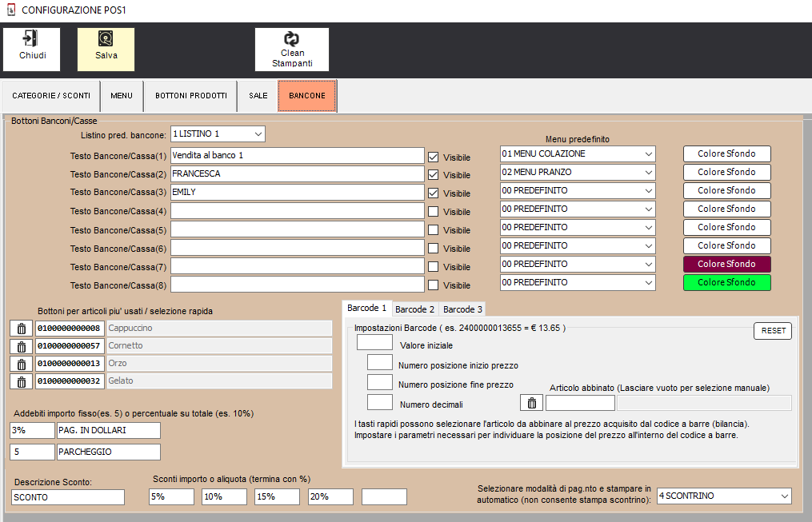The width and height of the screenshot is (812, 522).
Task: Enable Visibile for Bancone/Cassa(4)
Action: click(x=434, y=212)
